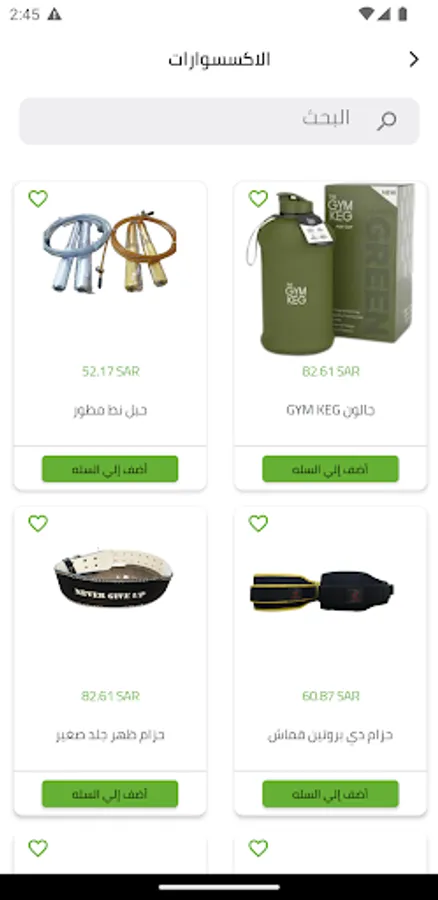Favorite the jump rope product with heart

coord(38,199)
